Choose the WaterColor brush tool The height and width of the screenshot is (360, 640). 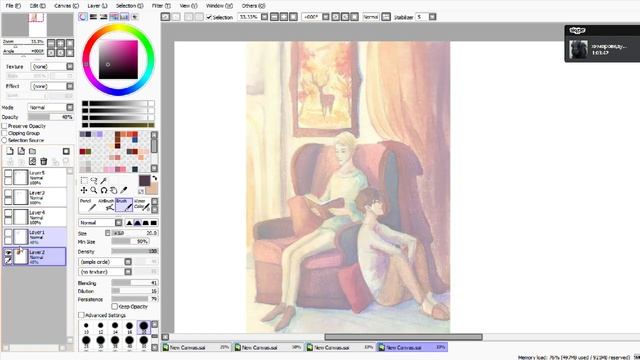142,205
